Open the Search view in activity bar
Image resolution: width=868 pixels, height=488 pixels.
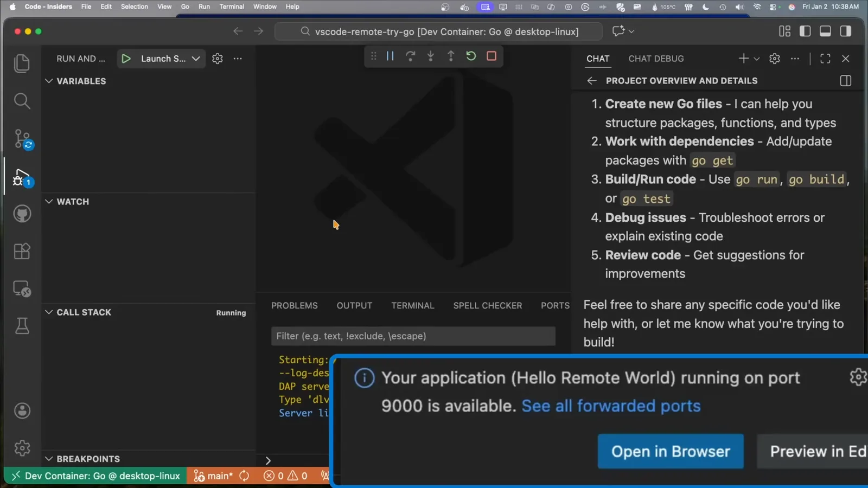[x=22, y=101]
